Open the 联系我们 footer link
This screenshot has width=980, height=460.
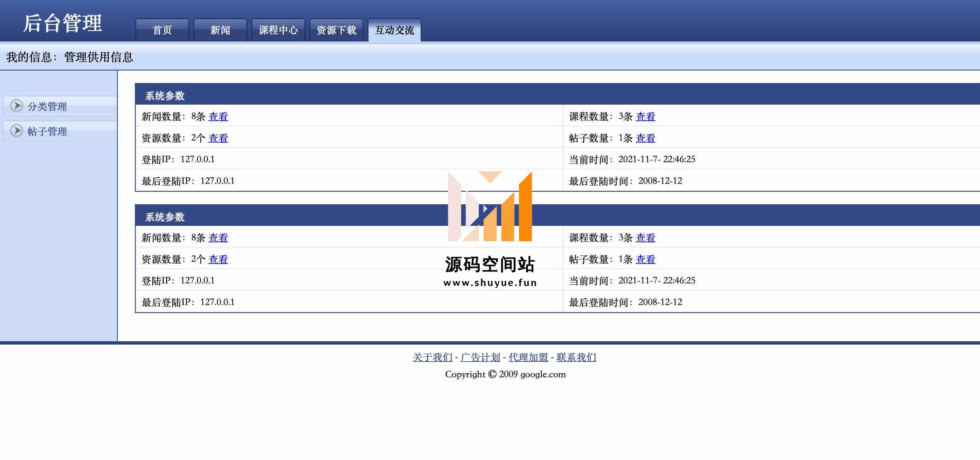[576, 357]
